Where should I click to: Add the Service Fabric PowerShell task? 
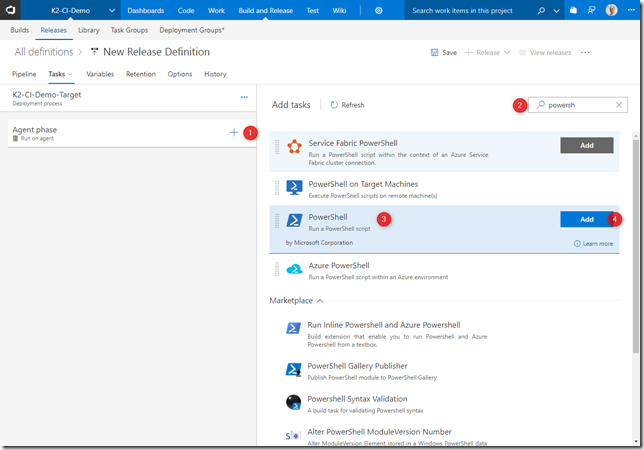tap(586, 145)
